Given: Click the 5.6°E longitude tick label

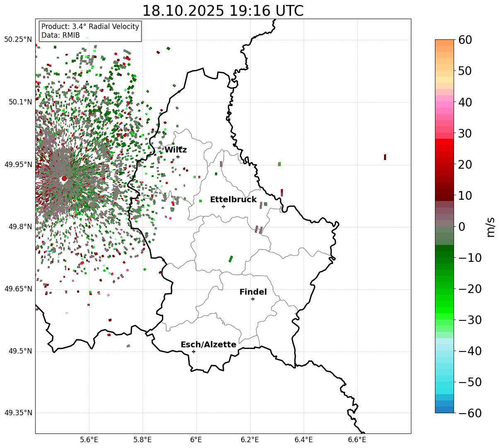Looking at the screenshot, I should point(89,440).
